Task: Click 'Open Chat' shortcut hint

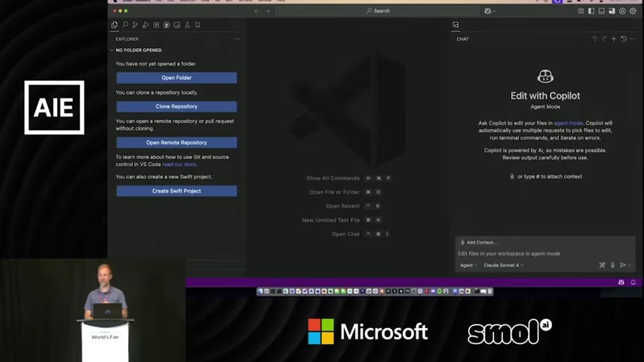Action: (345, 235)
